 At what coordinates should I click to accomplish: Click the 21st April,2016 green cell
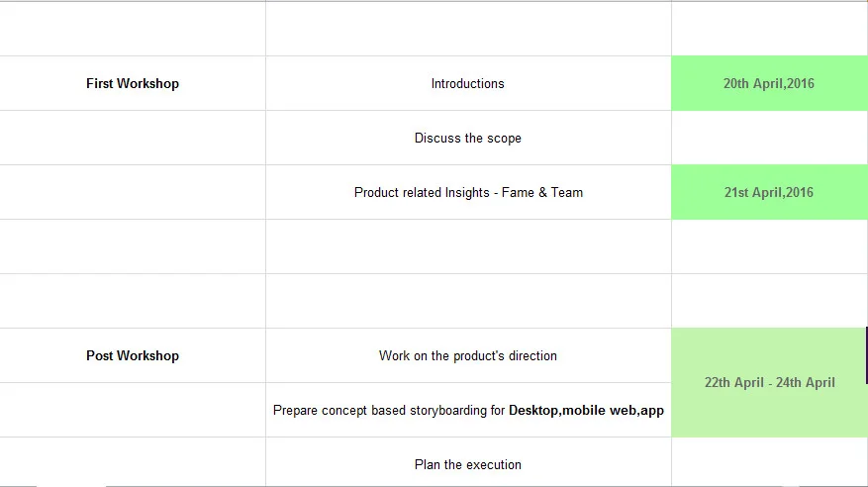coord(769,192)
